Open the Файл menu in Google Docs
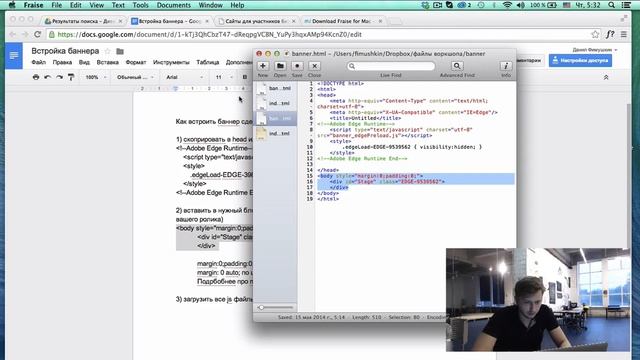Screen dimensions: 640x360 tap(38, 62)
